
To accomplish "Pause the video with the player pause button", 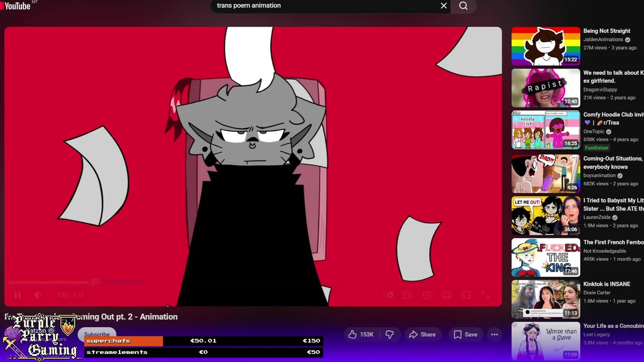I will click(17, 295).
